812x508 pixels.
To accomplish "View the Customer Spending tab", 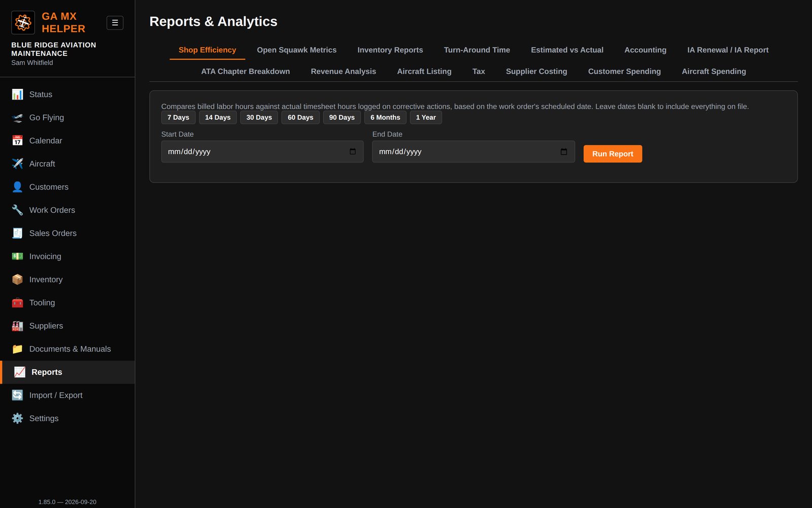I will click(624, 71).
